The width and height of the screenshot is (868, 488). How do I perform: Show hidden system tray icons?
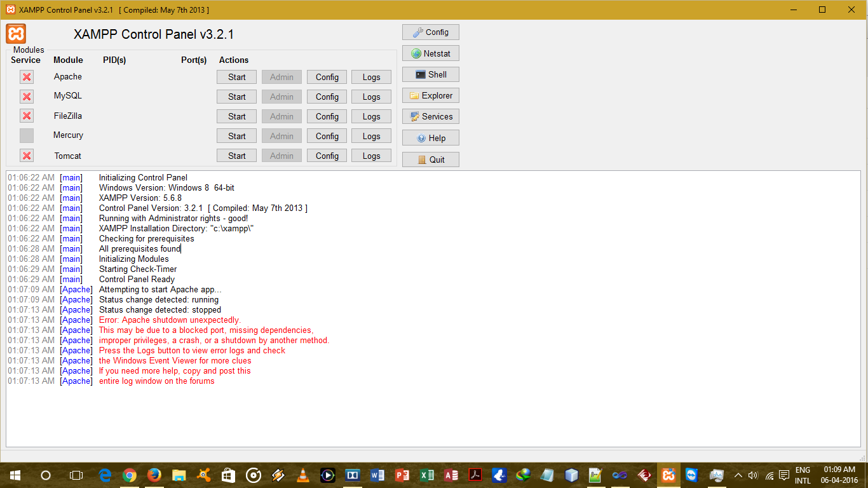coord(738,475)
